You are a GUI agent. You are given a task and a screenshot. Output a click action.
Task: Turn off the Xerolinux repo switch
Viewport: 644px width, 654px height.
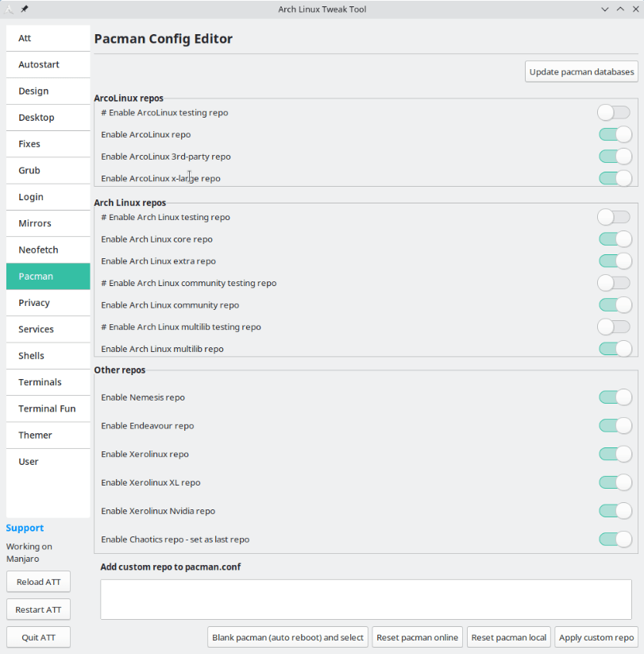(x=615, y=455)
